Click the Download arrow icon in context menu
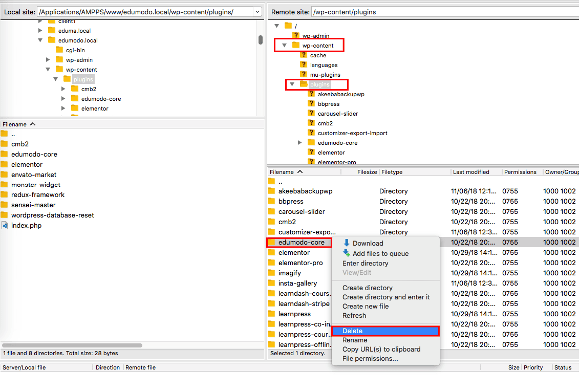 (347, 243)
